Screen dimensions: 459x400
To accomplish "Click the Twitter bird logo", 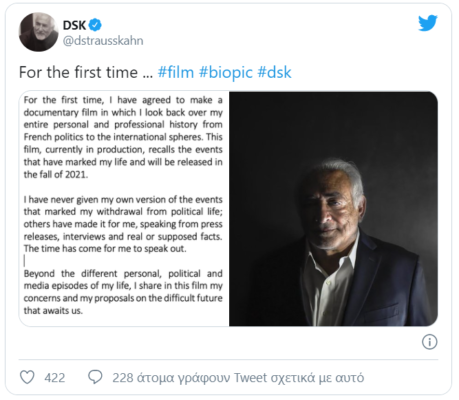I will point(428,23).
